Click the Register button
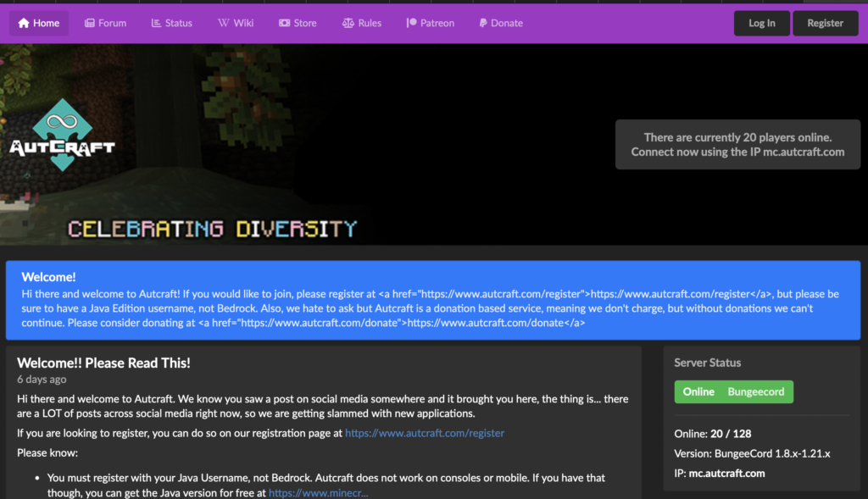 click(825, 23)
